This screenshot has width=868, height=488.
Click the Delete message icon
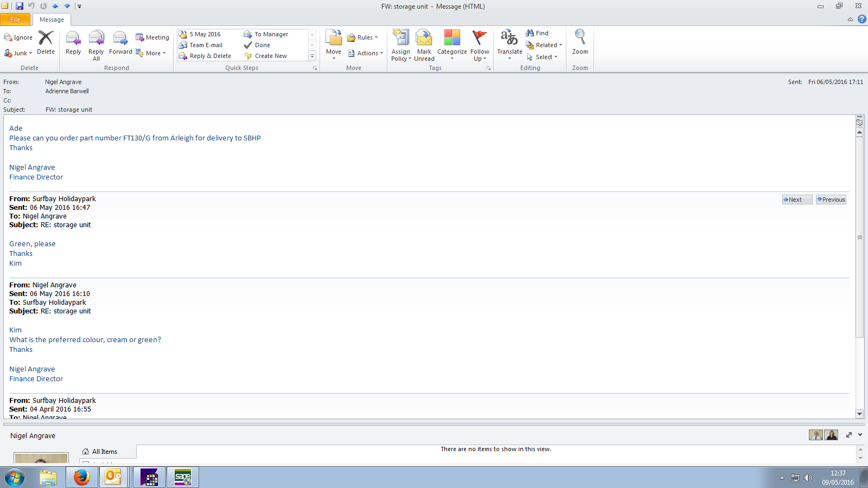46,38
